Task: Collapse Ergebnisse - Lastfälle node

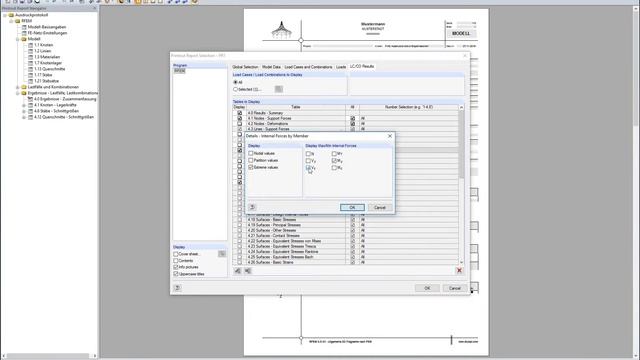Action: tap(18, 93)
